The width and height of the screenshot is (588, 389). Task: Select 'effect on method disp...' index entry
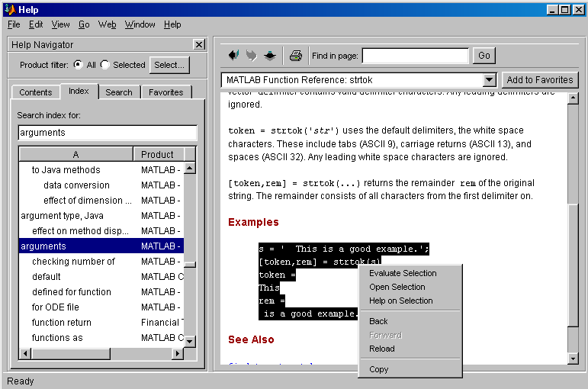(101, 230)
